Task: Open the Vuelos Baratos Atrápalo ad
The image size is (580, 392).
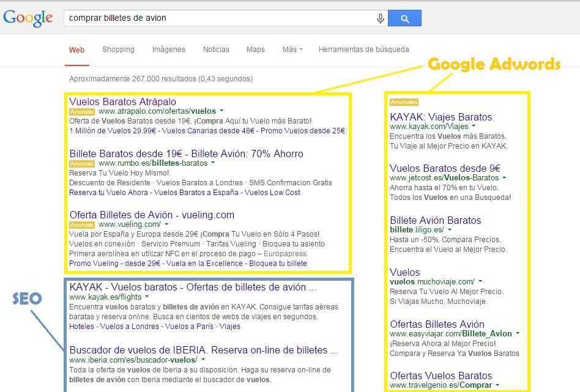Action: coord(122,102)
